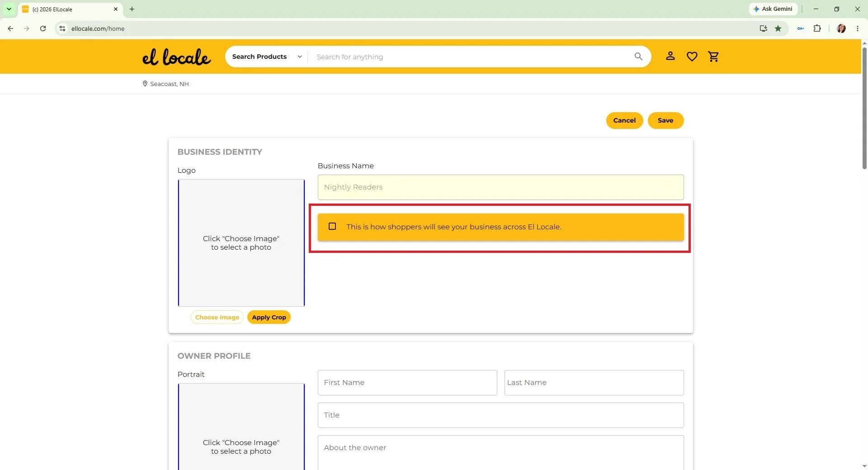Tick the shoppers visibility checkbox
Viewport: 868px width, 470px height.
tap(332, 226)
